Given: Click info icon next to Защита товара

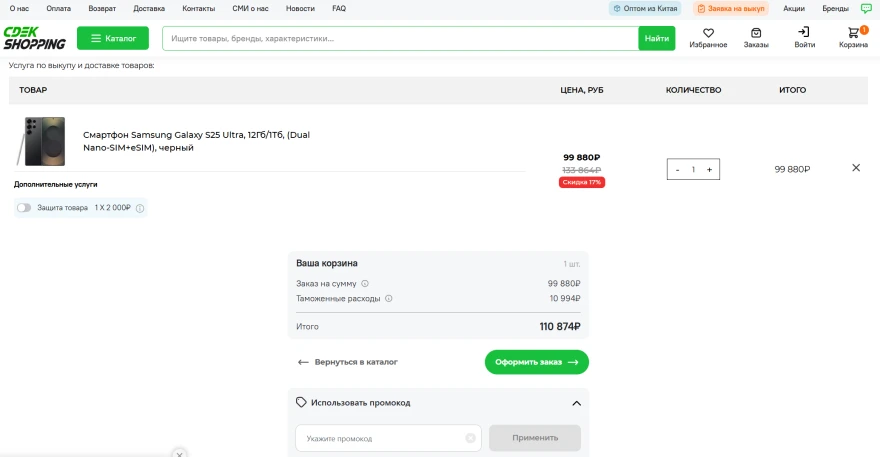Looking at the screenshot, I should click(x=140, y=208).
